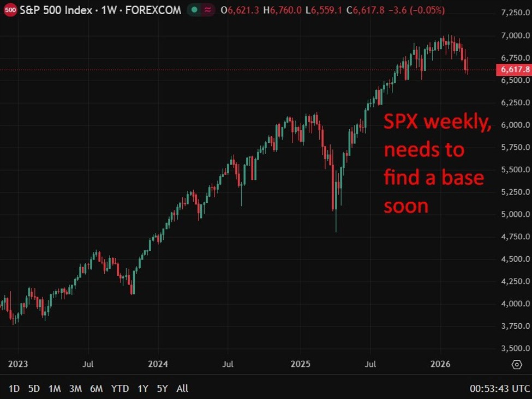Click the red S&P 500 logo icon
Viewport: 532px width, 399px height.
[10, 10]
